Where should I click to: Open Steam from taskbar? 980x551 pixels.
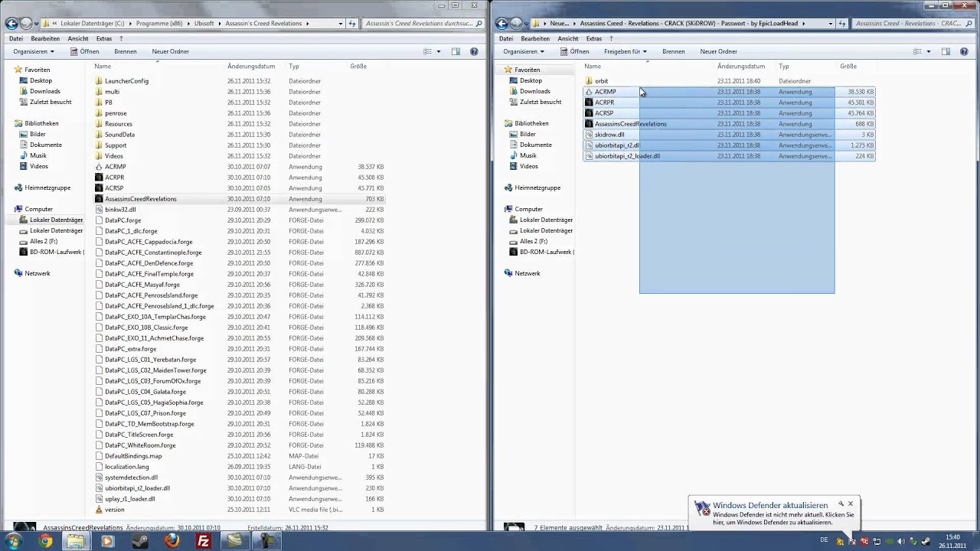pos(139,541)
